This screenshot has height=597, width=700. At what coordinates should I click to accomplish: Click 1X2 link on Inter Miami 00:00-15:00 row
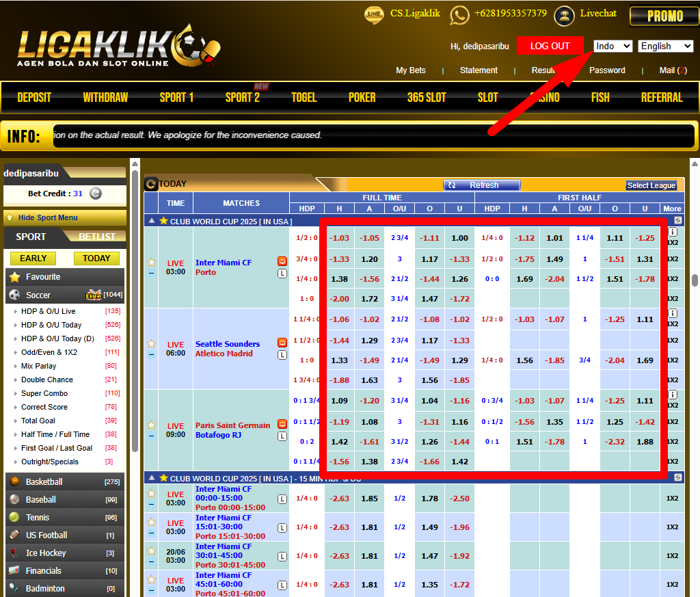tap(673, 499)
